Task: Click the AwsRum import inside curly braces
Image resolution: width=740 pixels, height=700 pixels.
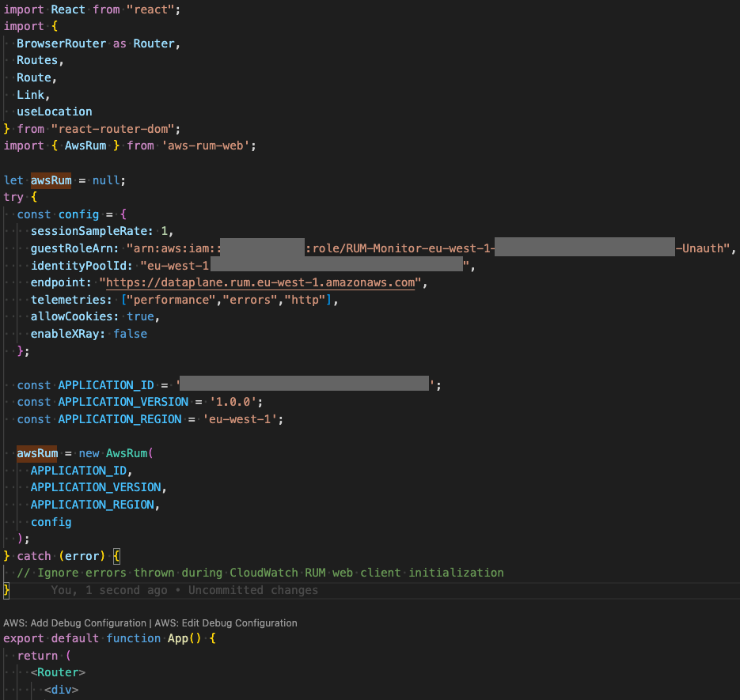Action: (85, 146)
